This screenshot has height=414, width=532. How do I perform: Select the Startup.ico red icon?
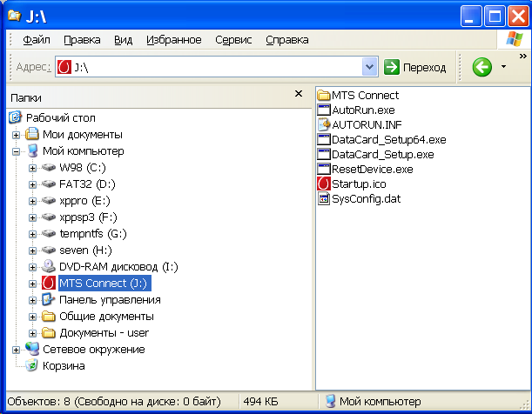324,184
